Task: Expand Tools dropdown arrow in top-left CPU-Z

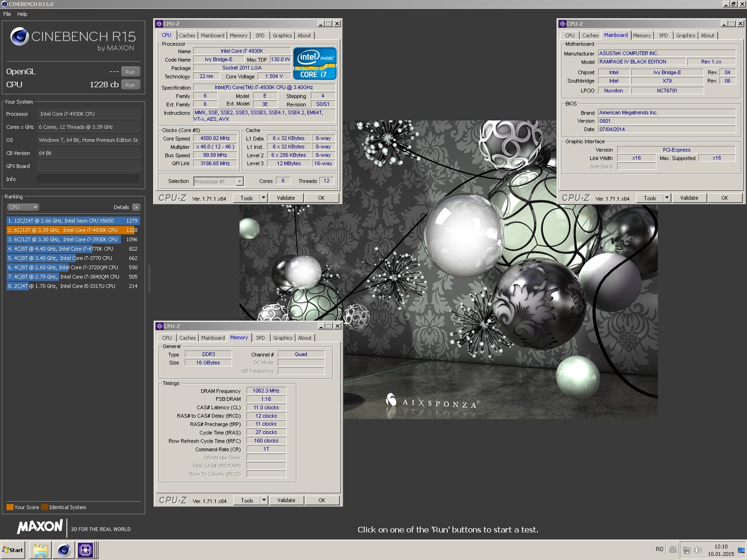Action: pos(263,198)
